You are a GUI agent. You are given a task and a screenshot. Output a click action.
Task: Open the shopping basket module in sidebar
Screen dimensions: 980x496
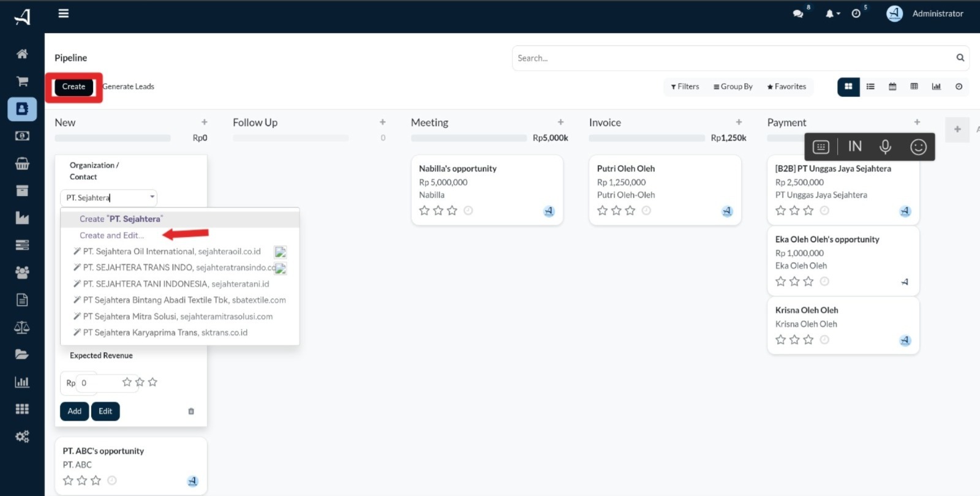22,163
